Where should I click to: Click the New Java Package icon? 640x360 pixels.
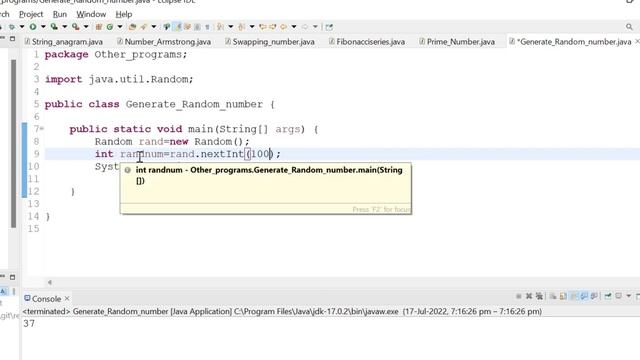(98, 27)
